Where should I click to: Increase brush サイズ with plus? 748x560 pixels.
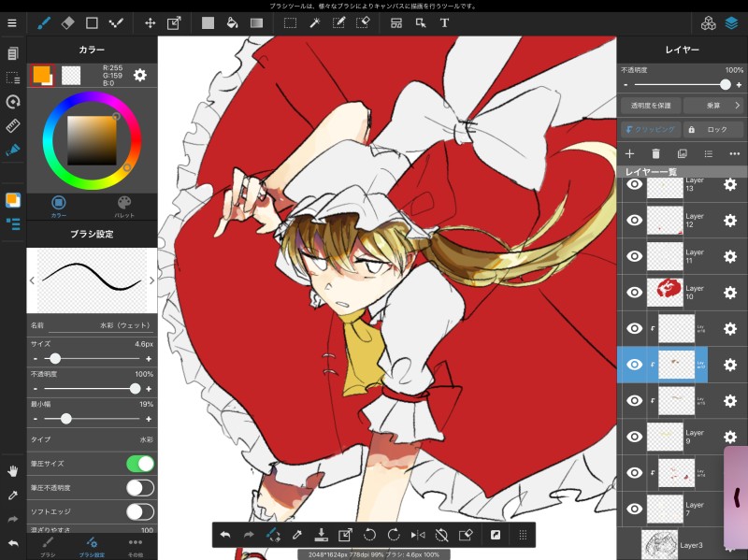[149, 359]
